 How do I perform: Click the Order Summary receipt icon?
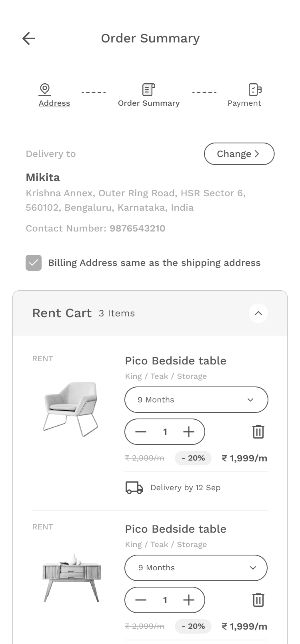pos(148,89)
